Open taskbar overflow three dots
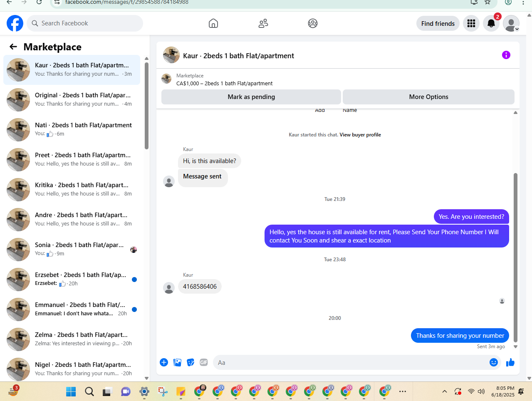Screen dimensions: 532x401 (x=403, y=391)
